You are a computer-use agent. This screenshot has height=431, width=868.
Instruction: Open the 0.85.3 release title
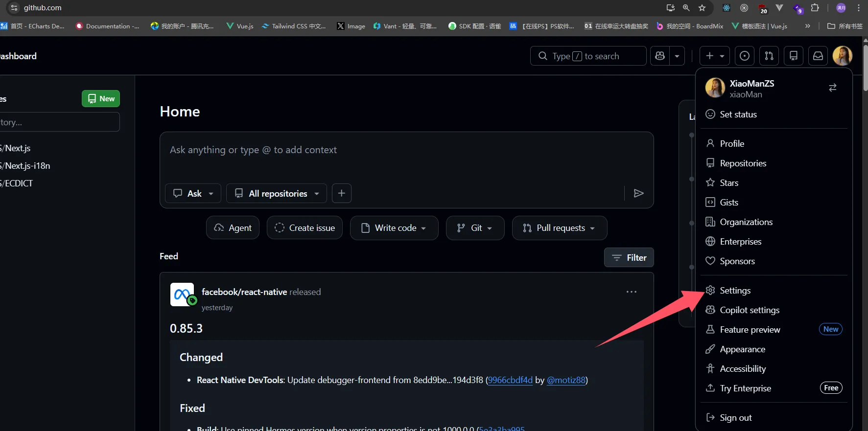click(x=186, y=328)
